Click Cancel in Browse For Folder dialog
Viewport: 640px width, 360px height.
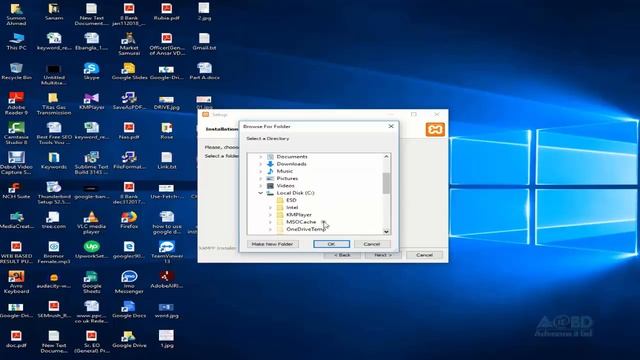(x=372, y=244)
